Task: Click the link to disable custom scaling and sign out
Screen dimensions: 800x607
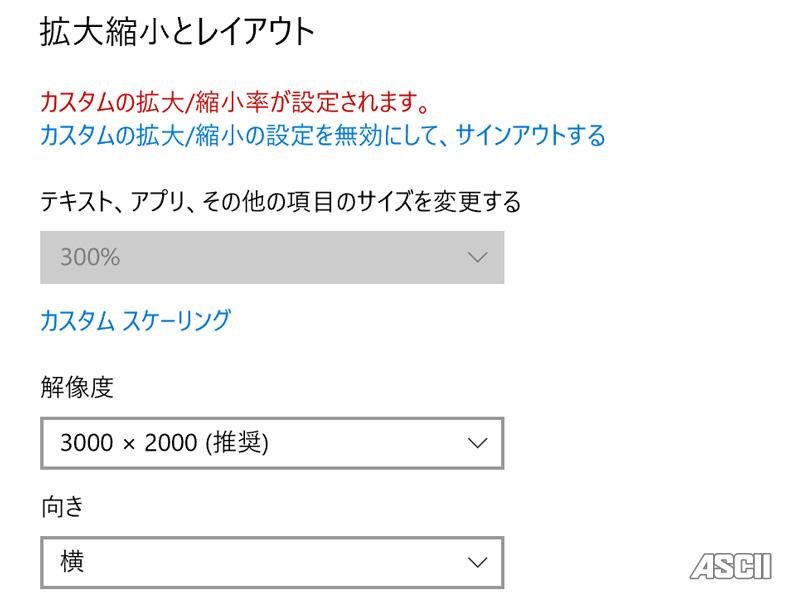Action: point(322,135)
